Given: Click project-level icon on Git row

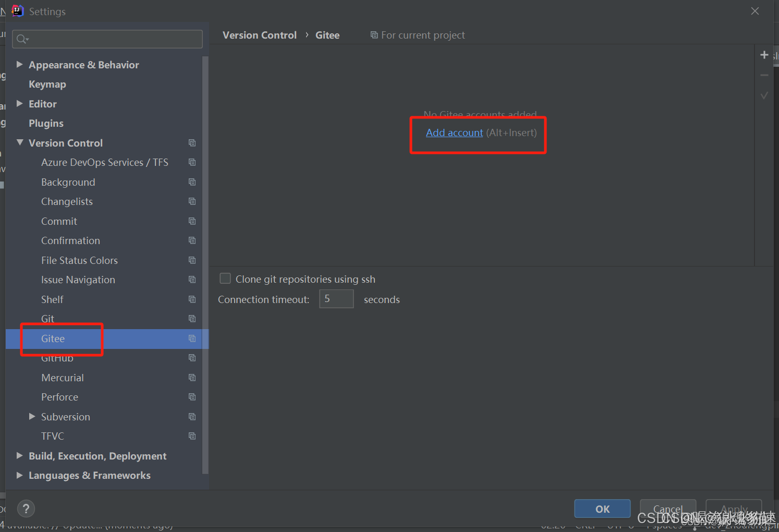Looking at the screenshot, I should pyautogui.click(x=192, y=319).
